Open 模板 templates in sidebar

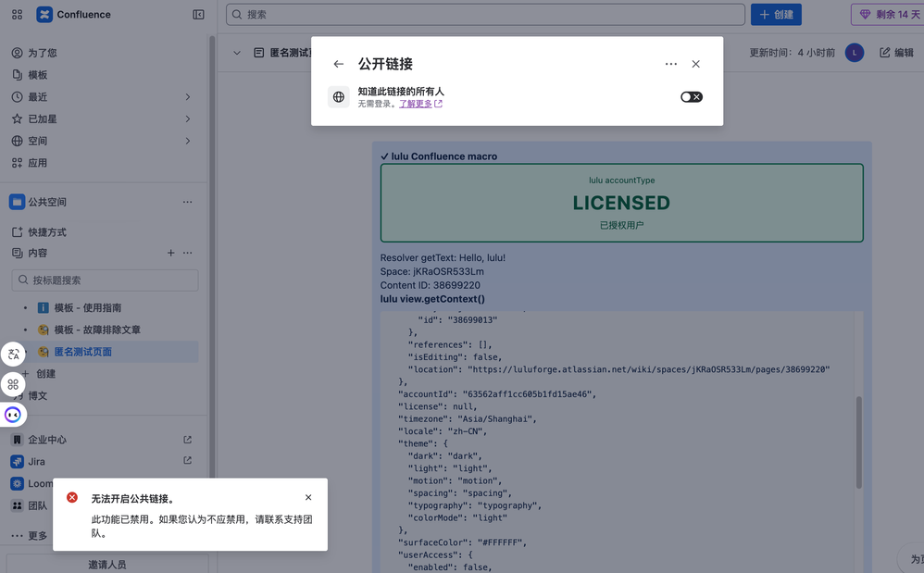pos(38,75)
